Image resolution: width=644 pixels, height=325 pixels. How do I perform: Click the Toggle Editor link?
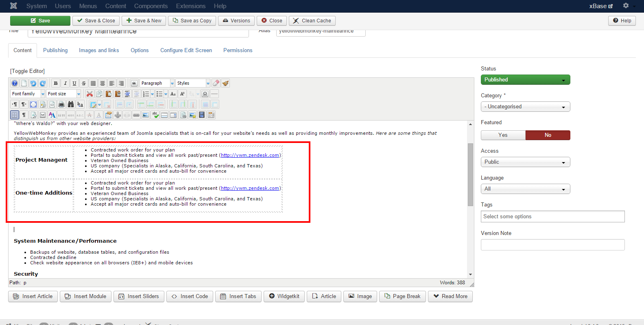(x=27, y=71)
